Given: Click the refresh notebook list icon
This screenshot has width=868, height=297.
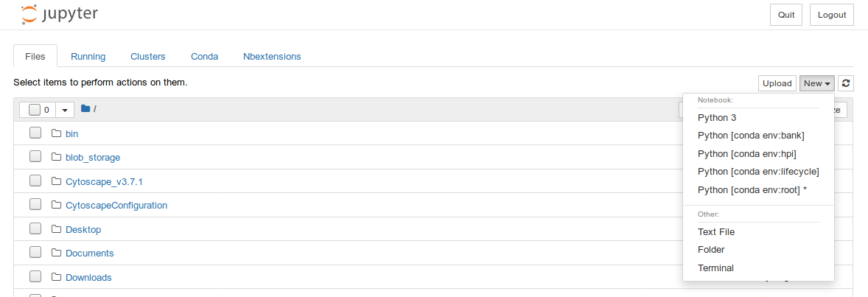Looking at the screenshot, I should click(x=846, y=83).
